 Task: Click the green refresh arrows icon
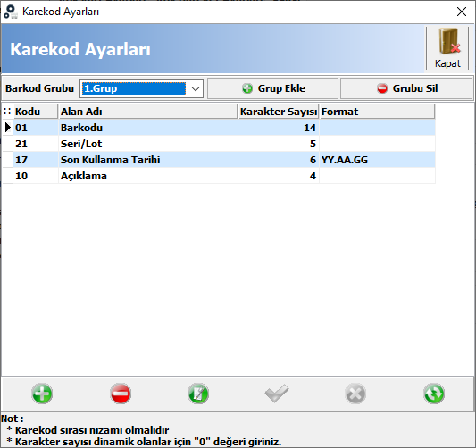pos(434,394)
